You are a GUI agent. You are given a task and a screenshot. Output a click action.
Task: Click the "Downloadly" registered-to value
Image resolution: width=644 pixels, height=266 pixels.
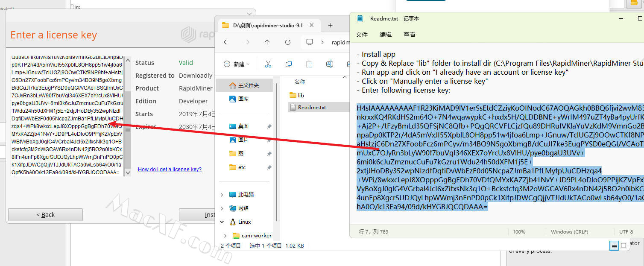coord(196,76)
